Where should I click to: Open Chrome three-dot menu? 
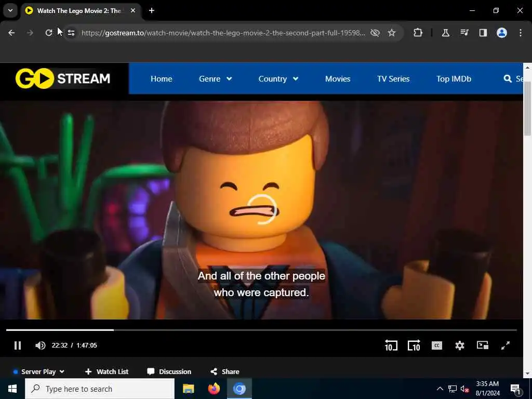click(521, 33)
